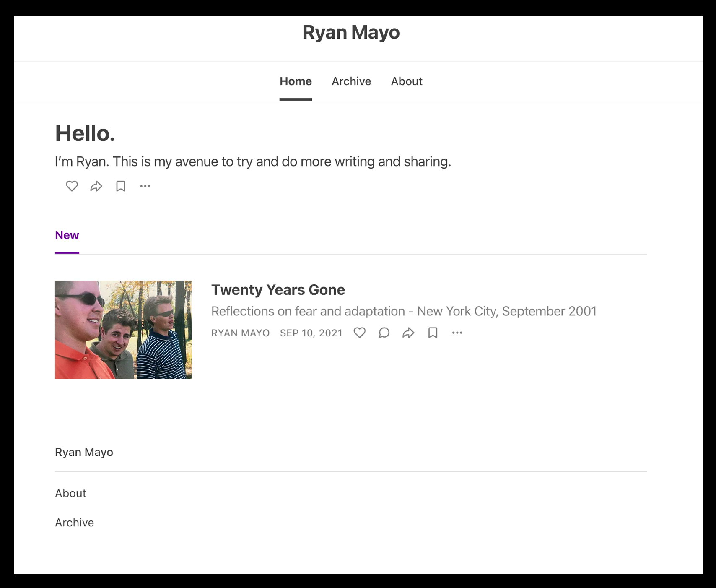Save Twenty Years Gone with the bookmark icon
Image resolution: width=716 pixels, height=588 pixels.
pos(433,333)
